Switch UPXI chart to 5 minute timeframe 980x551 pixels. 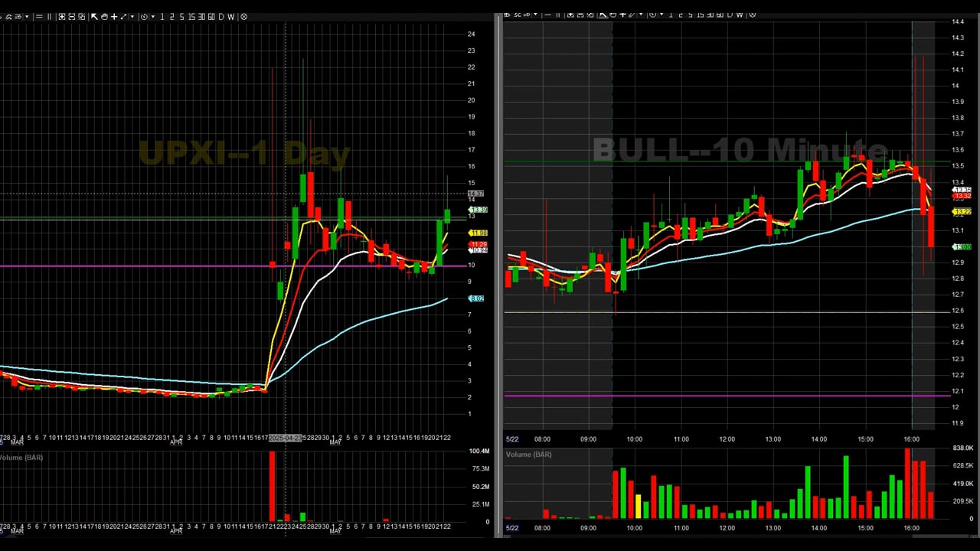click(182, 17)
